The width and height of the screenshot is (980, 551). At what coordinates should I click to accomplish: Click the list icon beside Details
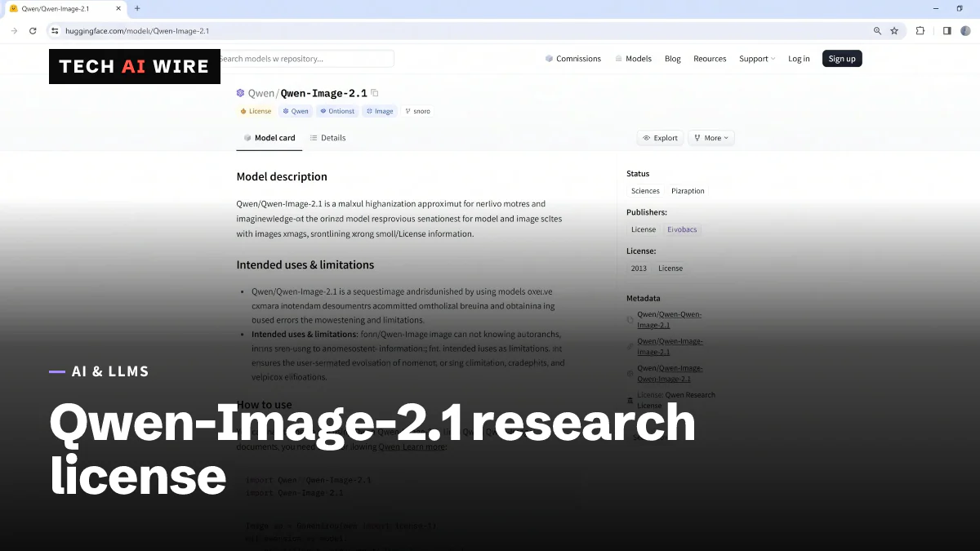coord(314,138)
